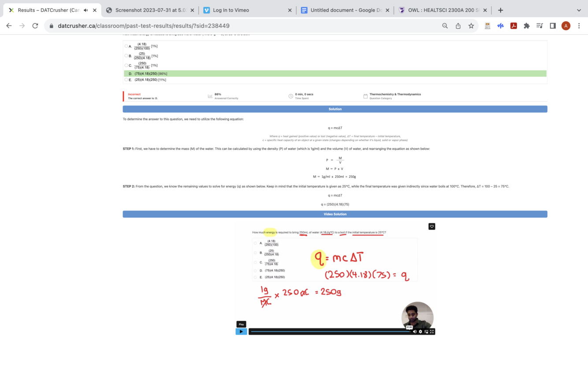Switch to the OWL HEALTSCI 2300A tab
588x368 pixels.
click(x=442, y=10)
